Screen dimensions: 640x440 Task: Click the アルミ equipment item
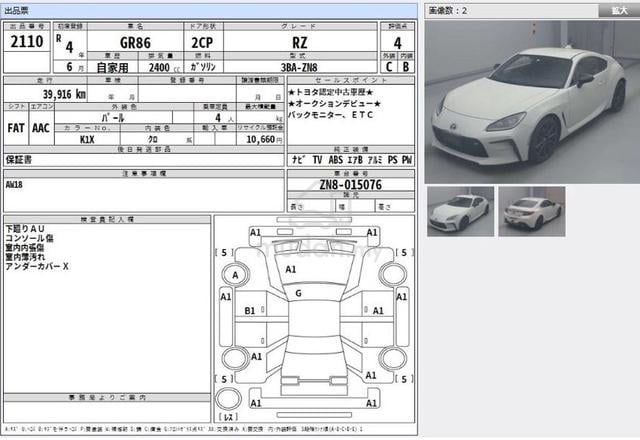point(375,160)
